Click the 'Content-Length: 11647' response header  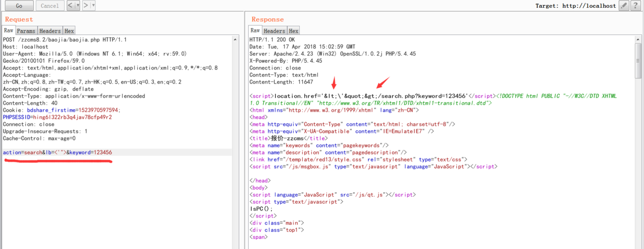coord(281,82)
